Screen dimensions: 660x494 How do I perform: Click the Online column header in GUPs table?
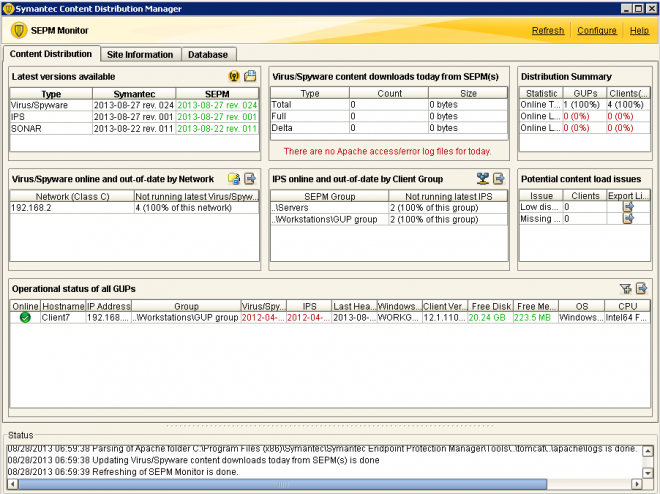[x=25, y=306]
